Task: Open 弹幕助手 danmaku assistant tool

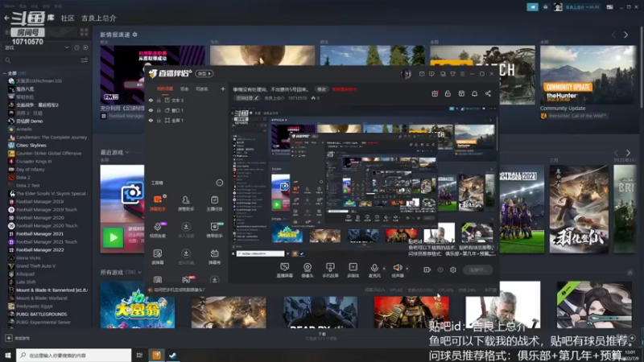Action: 158,203
